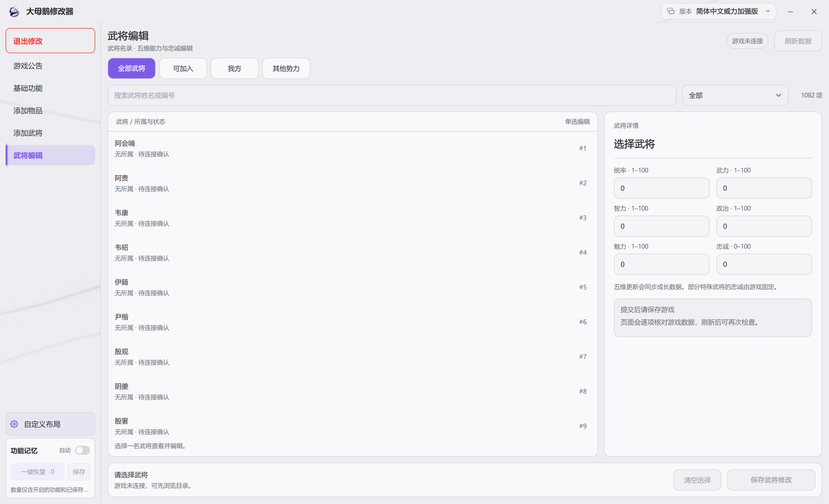
Task: Click the version copy icon beside 版本
Action: pos(670,11)
